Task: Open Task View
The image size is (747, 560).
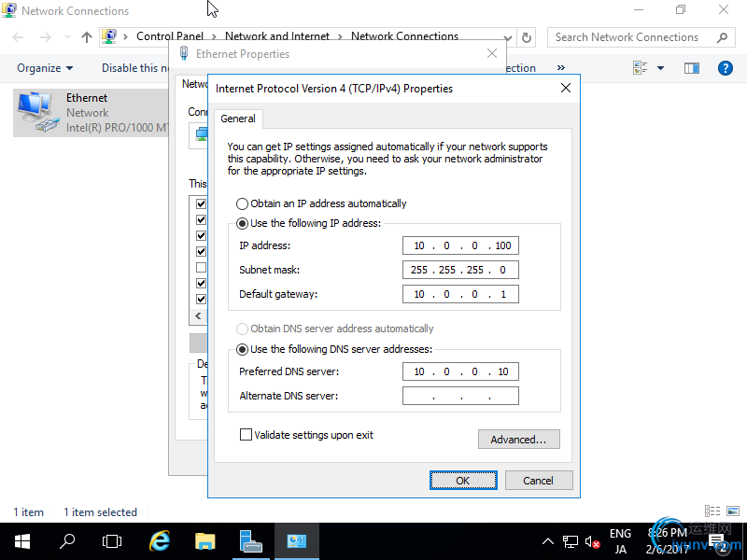Action: point(112,541)
